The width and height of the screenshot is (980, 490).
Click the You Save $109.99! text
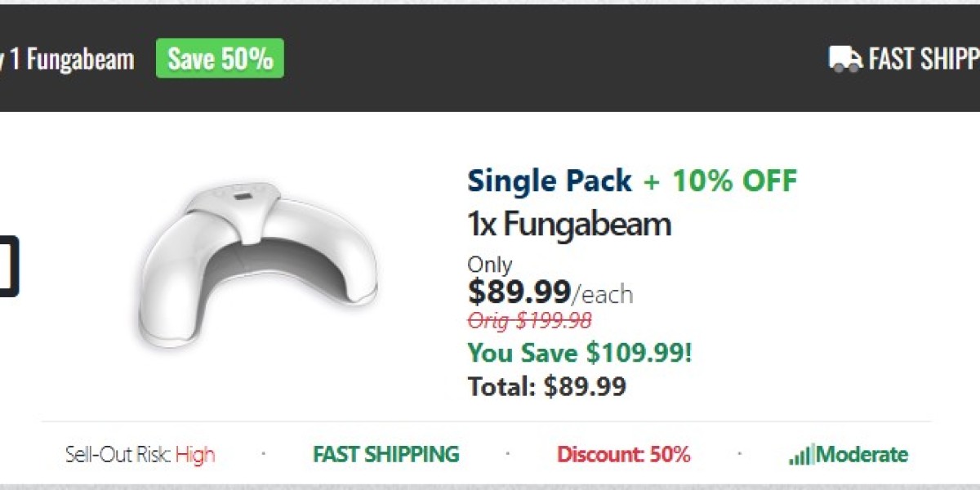click(579, 353)
